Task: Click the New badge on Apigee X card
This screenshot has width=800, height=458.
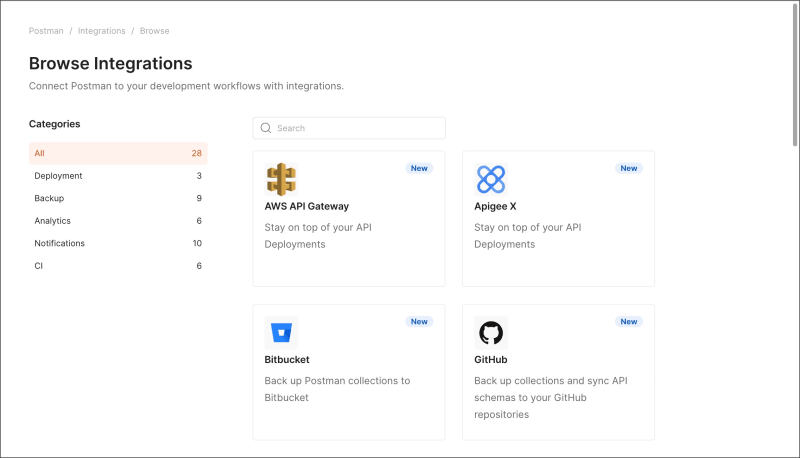Action: click(629, 168)
